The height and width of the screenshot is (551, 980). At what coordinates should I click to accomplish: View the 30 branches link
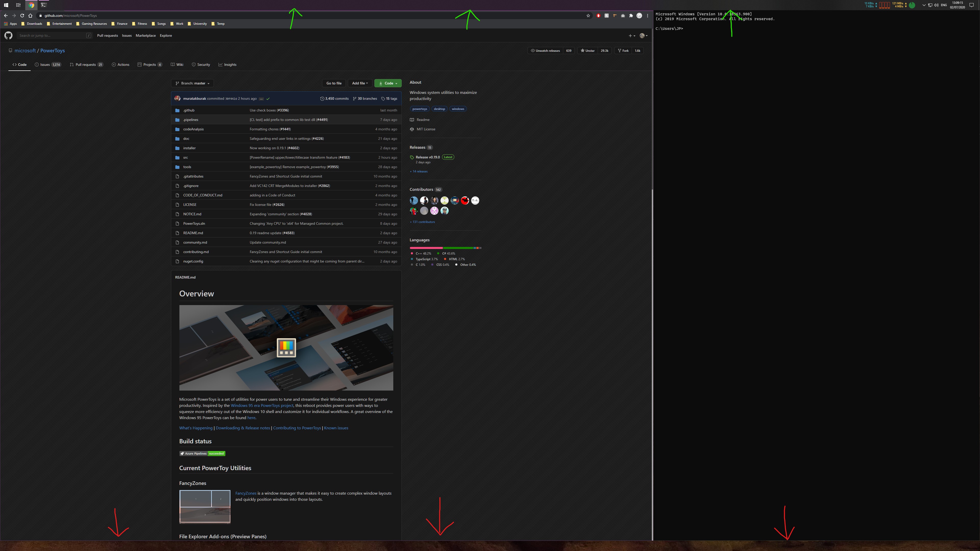[365, 98]
